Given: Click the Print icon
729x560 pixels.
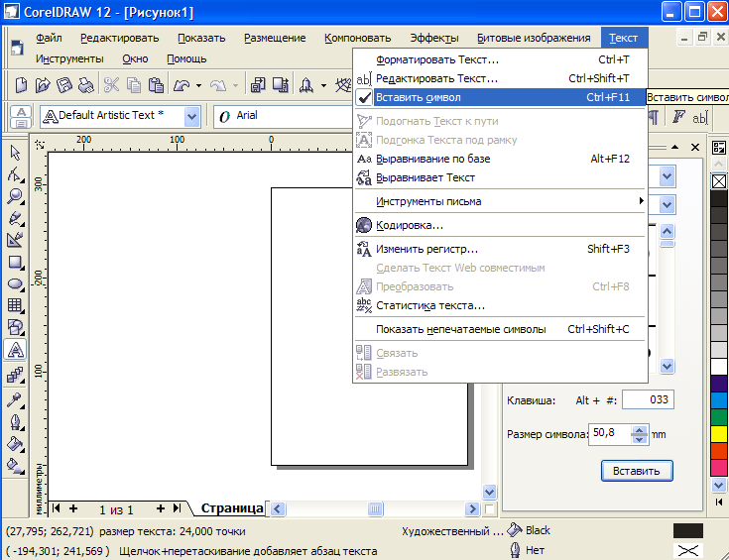Looking at the screenshot, I should (x=86, y=85).
